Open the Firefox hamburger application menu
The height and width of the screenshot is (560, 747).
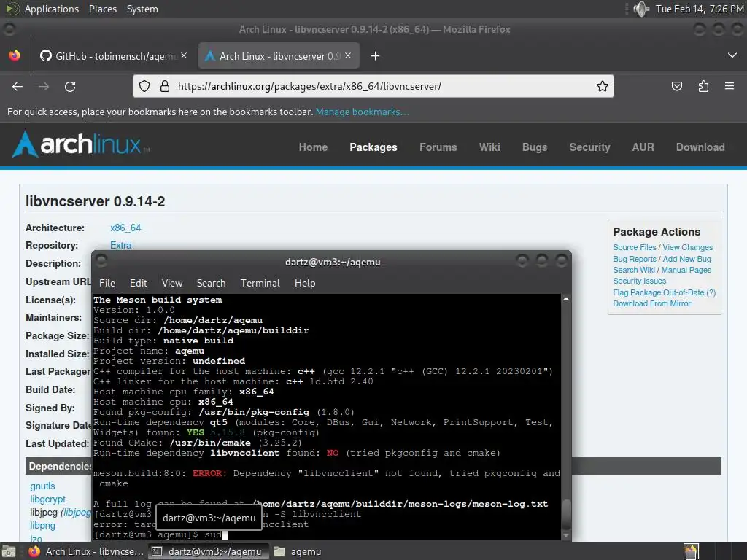pyautogui.click(x=729, y=86)
